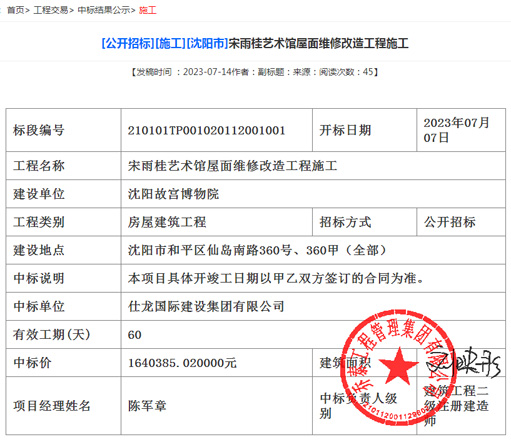Open the 首页 breadcrumb link
Screen dimensions: 511x442
coord(16,10)
